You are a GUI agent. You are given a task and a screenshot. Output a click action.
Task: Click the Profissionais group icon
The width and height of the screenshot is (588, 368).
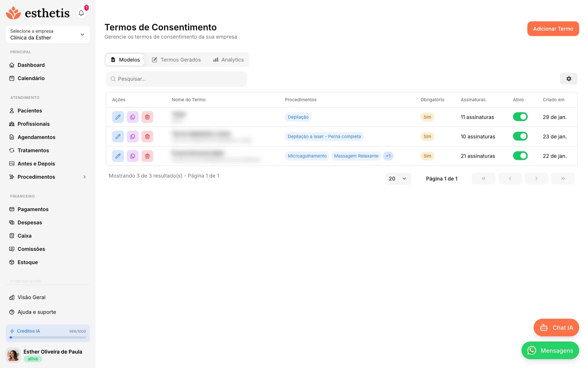12,124
